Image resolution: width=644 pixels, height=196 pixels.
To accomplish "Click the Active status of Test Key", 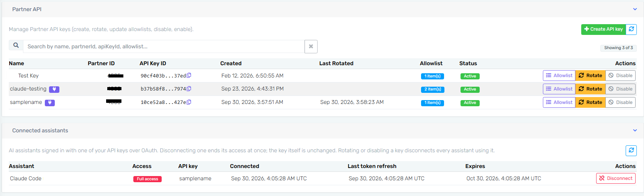I will (470, 76).
